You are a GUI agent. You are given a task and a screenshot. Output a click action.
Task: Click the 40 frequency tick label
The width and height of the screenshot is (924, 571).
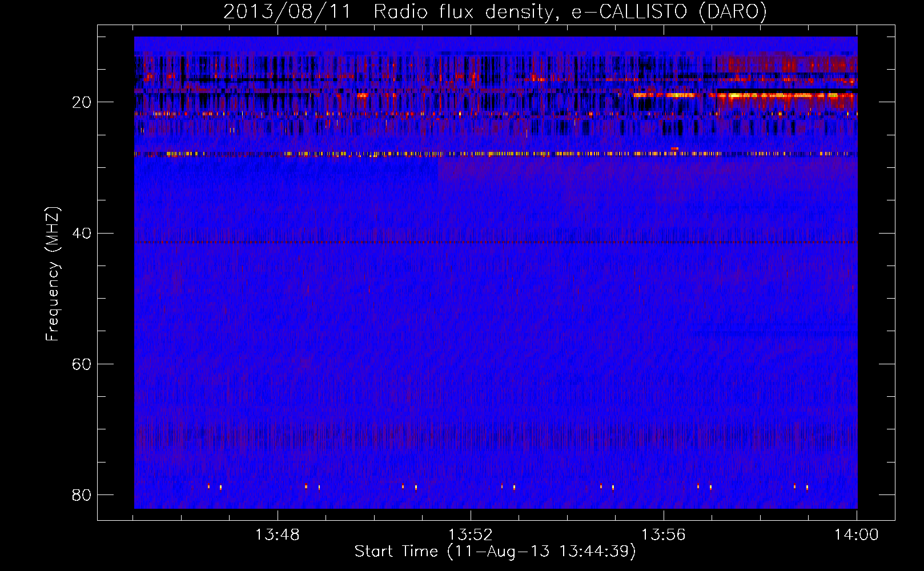[x=82, y=233]
